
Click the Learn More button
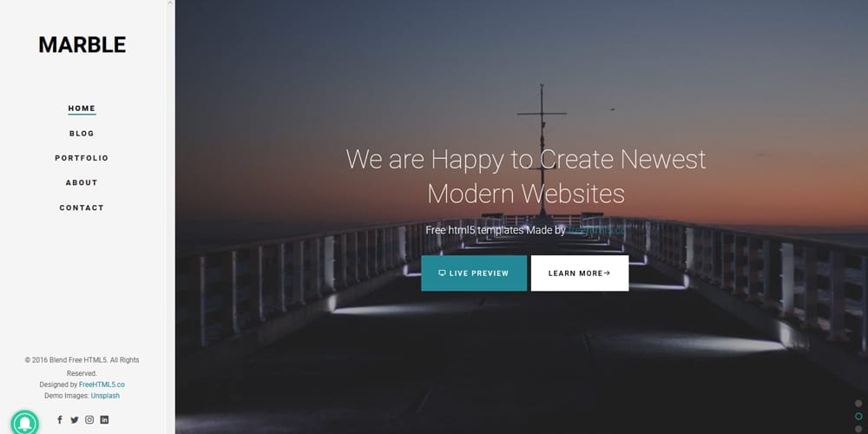(x=580, y=273)
